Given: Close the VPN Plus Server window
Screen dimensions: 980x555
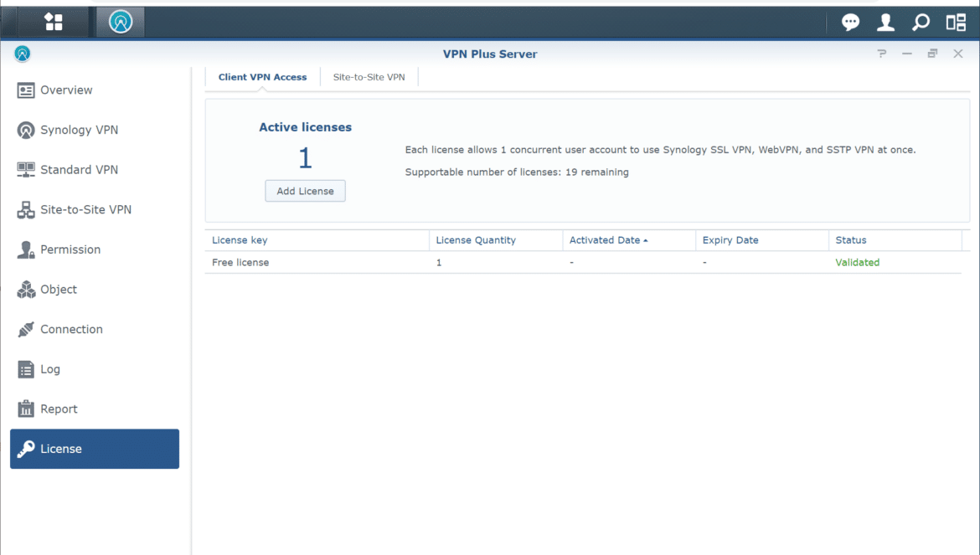Looking at the screenshot, I should [958, 54].
